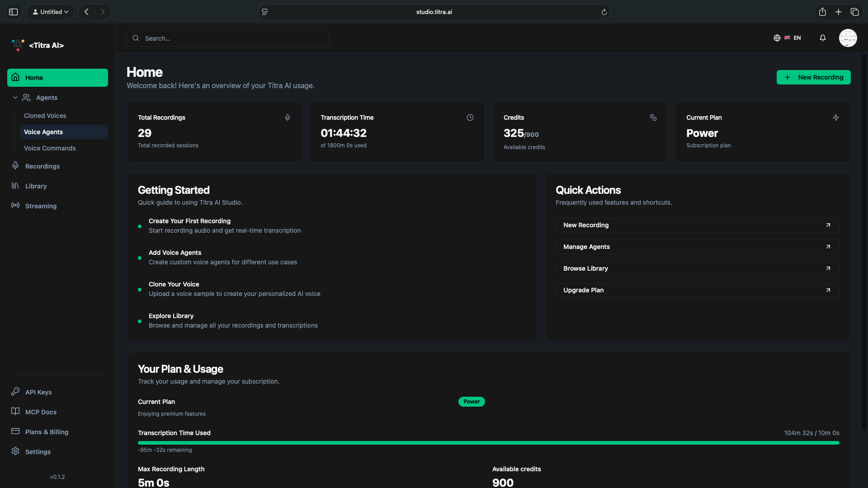The width and height of the screenshot is (868, 488).
Task: Click the page vertical scrollbar
Action: pos(864,242)
